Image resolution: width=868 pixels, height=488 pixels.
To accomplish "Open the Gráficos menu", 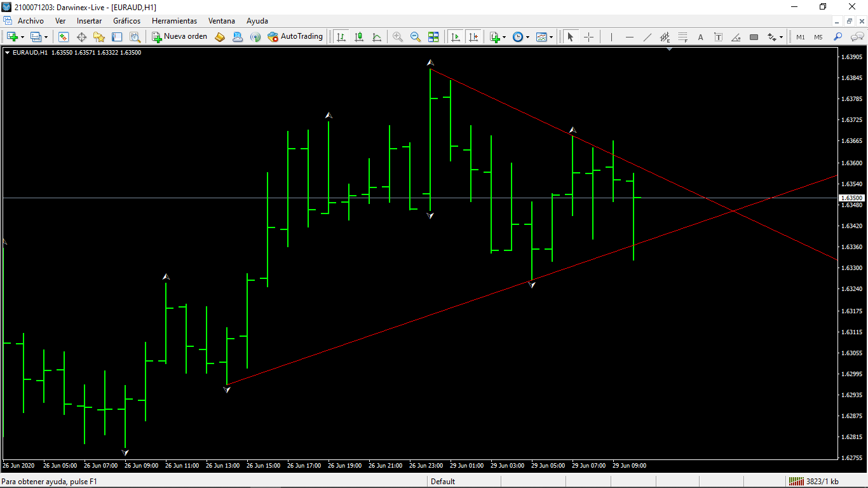I will pos(127,21).
